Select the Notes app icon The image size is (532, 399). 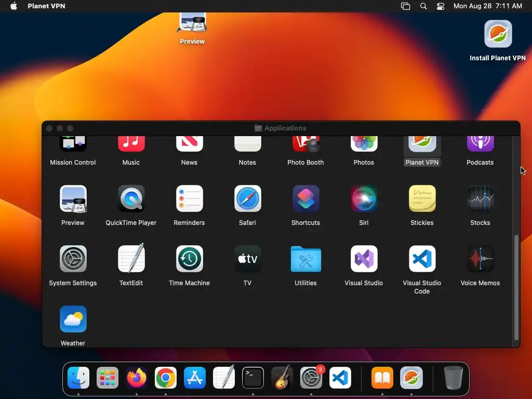click(248, 143)
